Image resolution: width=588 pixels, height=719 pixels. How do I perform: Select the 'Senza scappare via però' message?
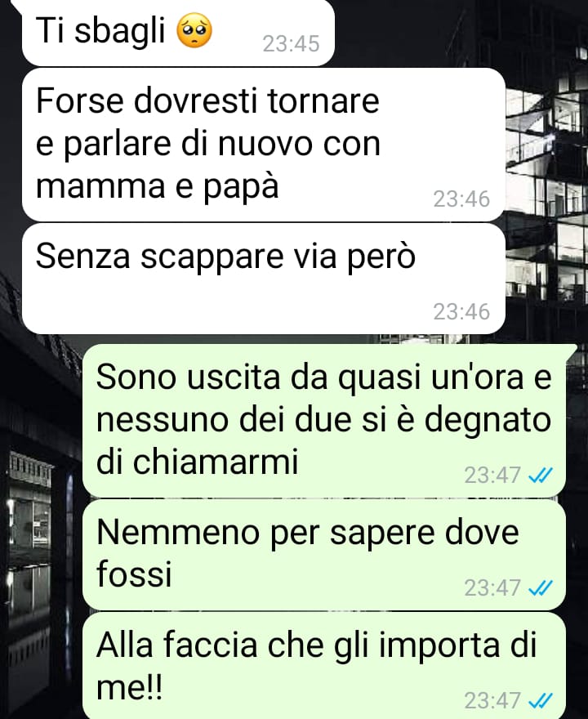[x=264, y=279]
